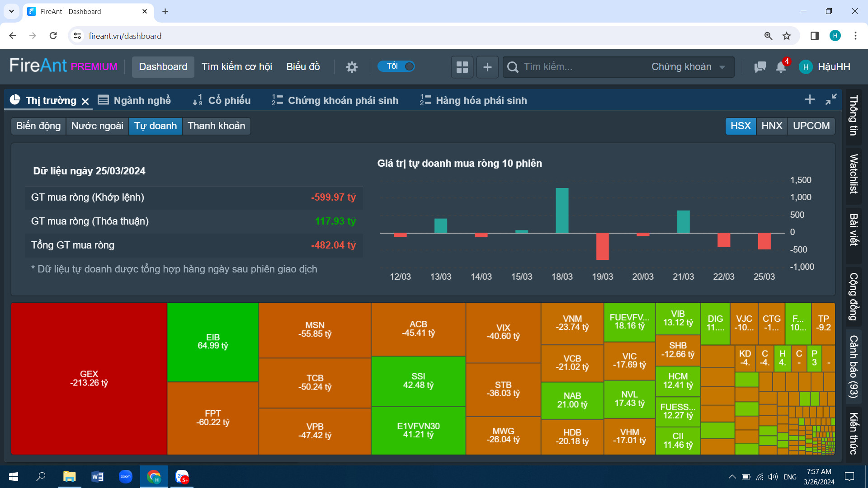Viewport: 868px width, 488px height.
Task: Open the settings gear in navbar
Action: (x=352, y=67)
